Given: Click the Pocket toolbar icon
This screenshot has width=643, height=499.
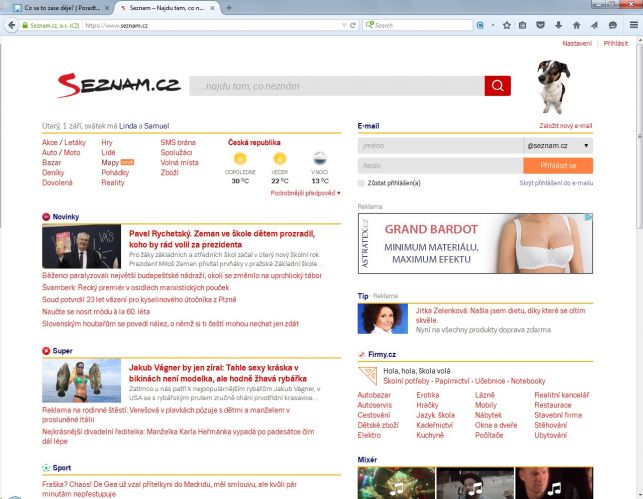Looking at the screenshot, I should point(540,25).
